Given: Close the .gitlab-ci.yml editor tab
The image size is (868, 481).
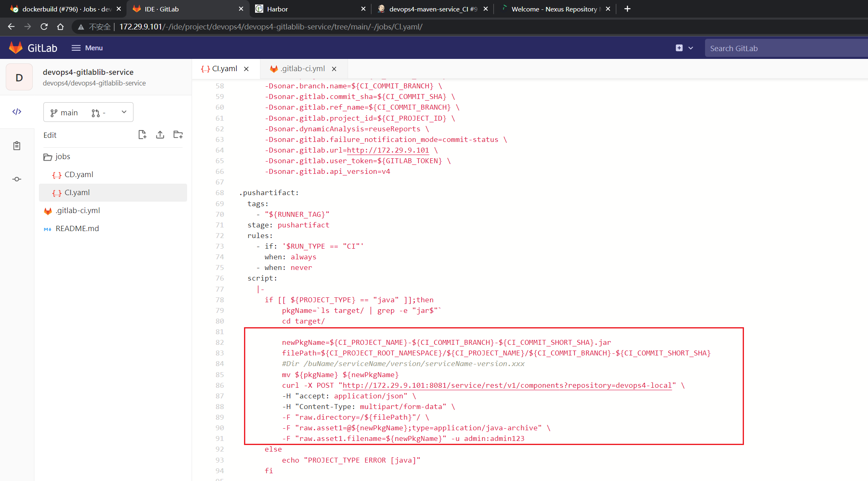Looking at the screenshot, I should 334,69.
